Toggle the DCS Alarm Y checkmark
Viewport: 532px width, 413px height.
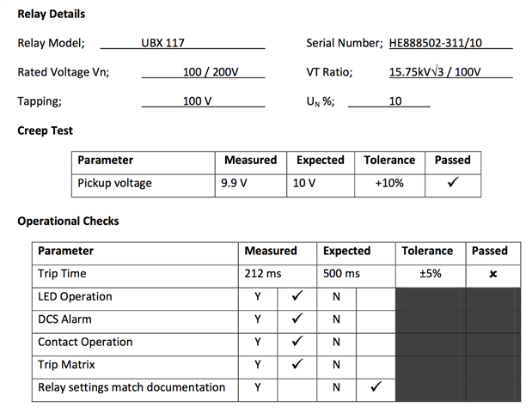click(297, 319)
